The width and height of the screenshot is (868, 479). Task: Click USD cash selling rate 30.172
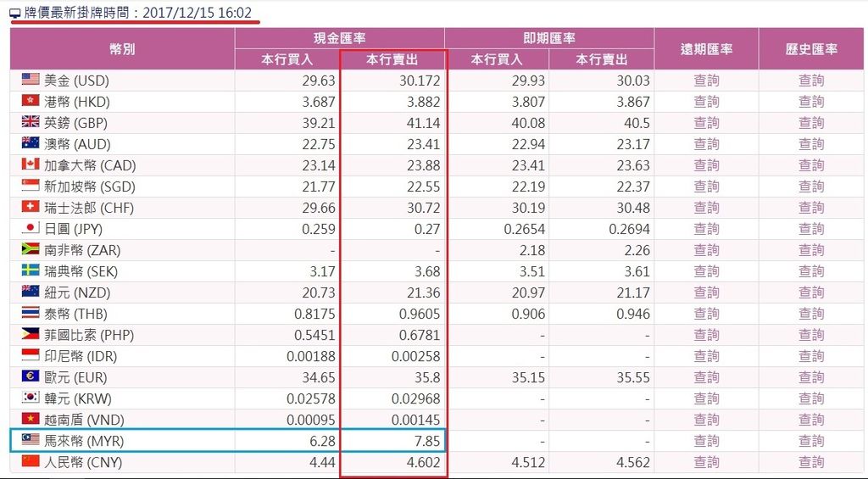coord(420,81)
